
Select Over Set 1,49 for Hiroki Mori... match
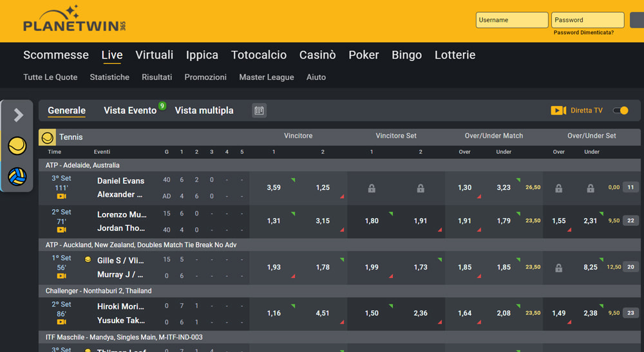[x=558, y=313]
